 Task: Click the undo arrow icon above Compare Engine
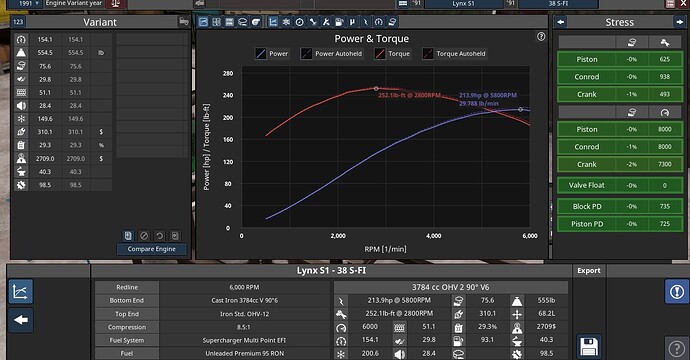(159, 236)
